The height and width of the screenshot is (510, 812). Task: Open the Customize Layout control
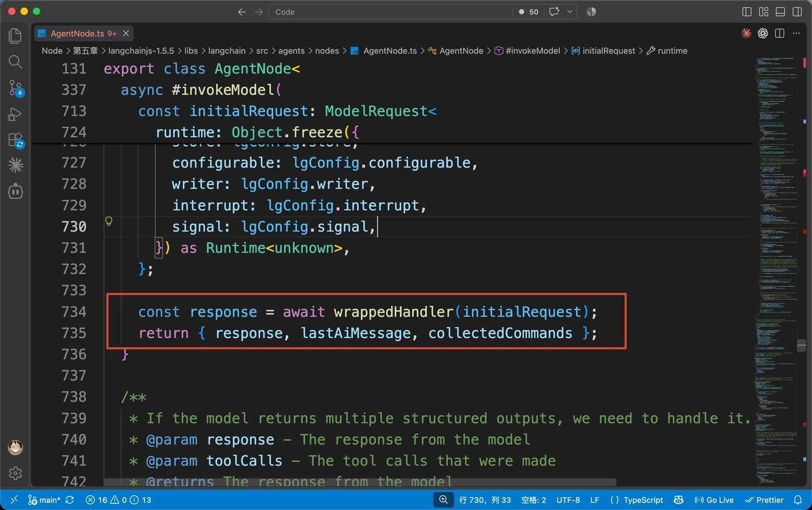tap(764, 12)
